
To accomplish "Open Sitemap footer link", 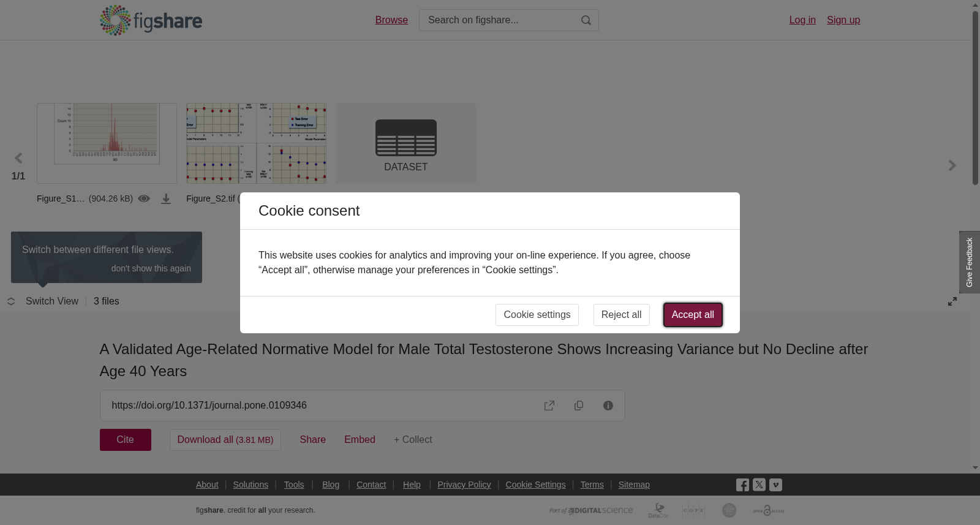I will coord(634,485).
